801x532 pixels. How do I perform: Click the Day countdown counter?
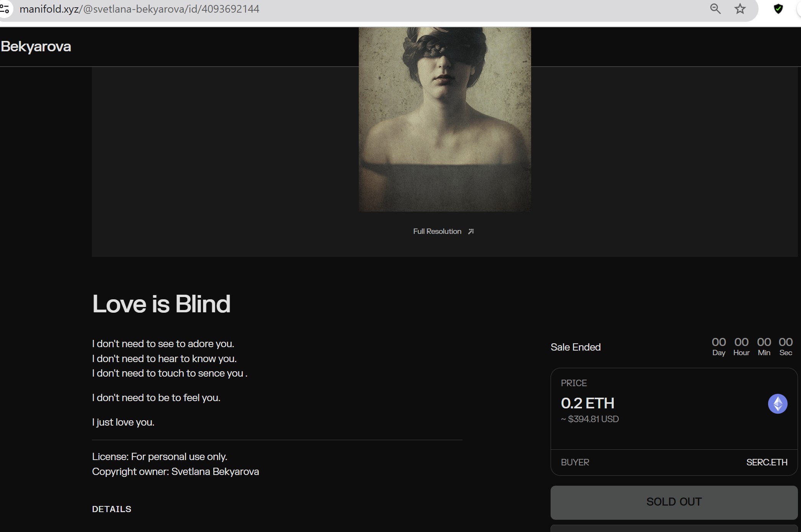[x=719, y=347]
